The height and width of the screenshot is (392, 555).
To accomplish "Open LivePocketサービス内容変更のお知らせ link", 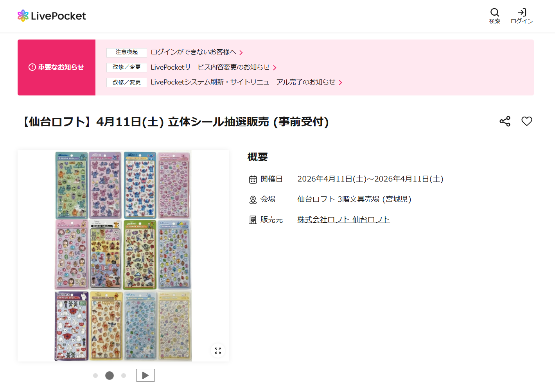I will click(210, 67).
